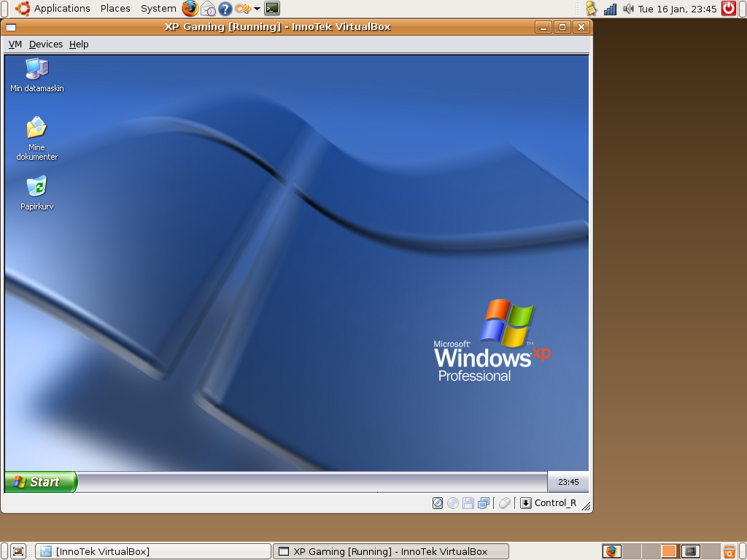The width and height of the screenshot is (747, 560).
Task: Open the trash in bottom panel
Action: (729, 551)
